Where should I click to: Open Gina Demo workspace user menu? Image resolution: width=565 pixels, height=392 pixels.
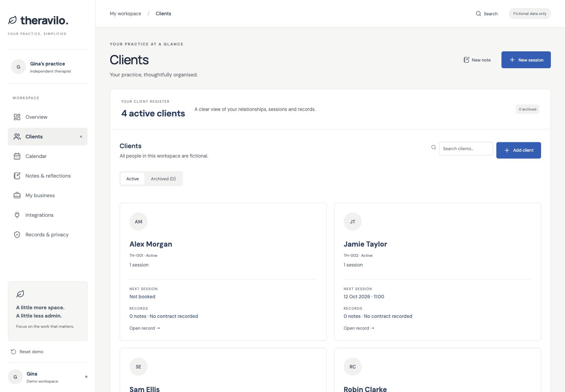pyautogui.click(x=47, y=377)
